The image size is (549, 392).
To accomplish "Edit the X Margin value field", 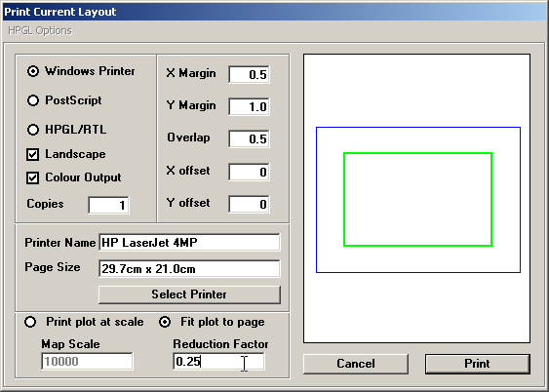I will 249,74.
